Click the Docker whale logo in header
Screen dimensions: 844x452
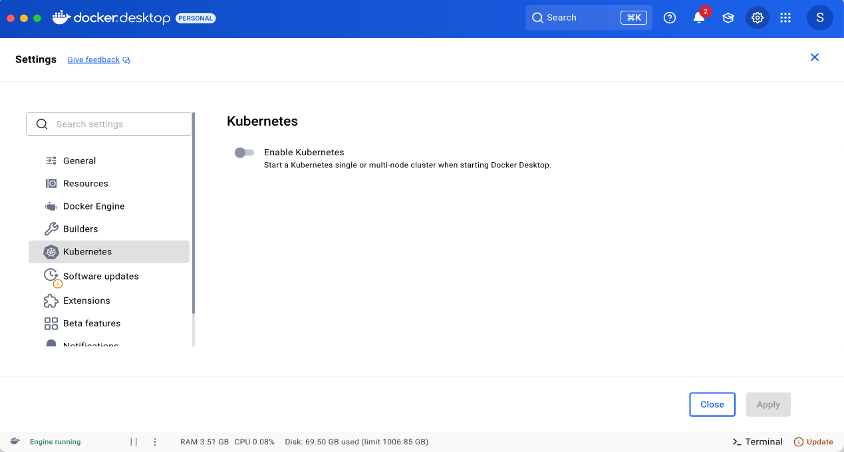tap(61, 17)
